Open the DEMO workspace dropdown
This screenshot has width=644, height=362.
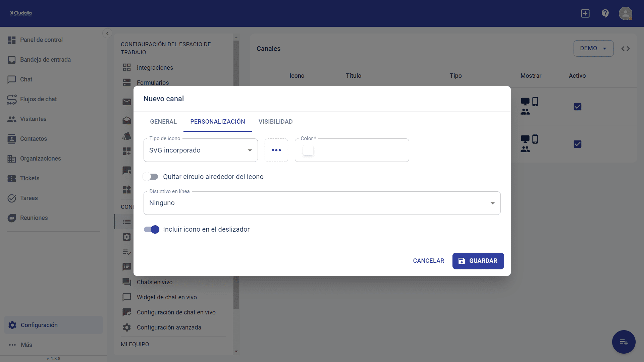pos(593,49)
